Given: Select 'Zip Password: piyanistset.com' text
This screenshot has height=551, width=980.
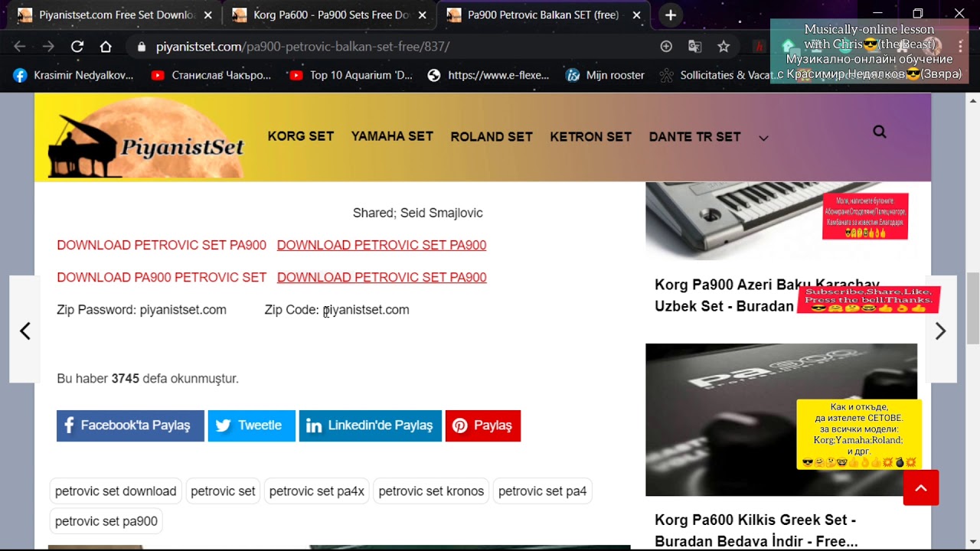Looking at the screenshot, I should (142, 309).
